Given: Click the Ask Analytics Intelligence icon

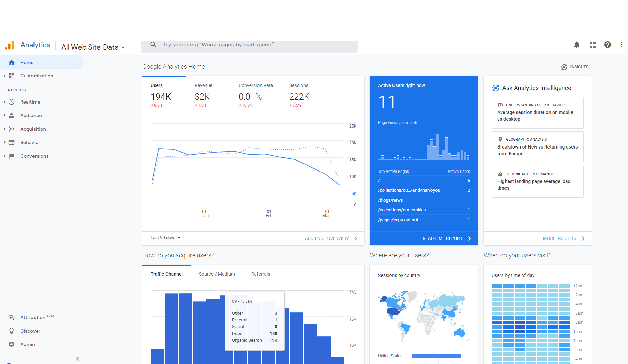Looking at the screenshot, I should coord(496,88).
